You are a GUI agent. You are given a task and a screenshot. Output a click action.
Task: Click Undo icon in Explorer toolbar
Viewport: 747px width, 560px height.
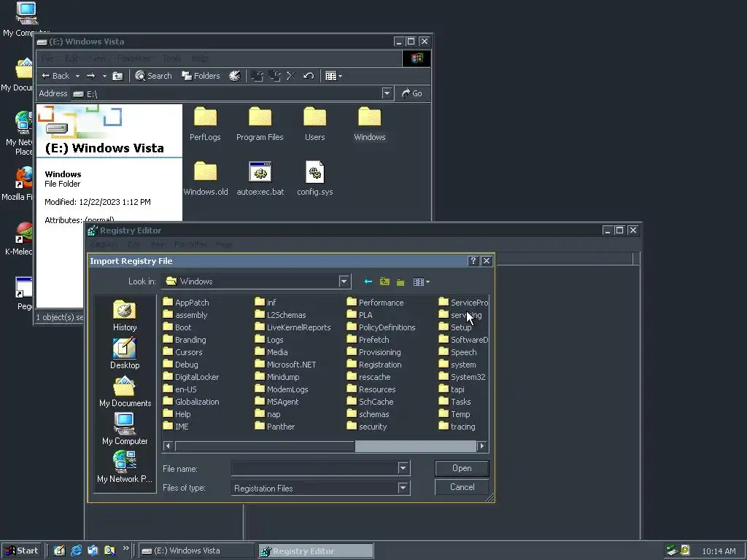coord(309,76)
